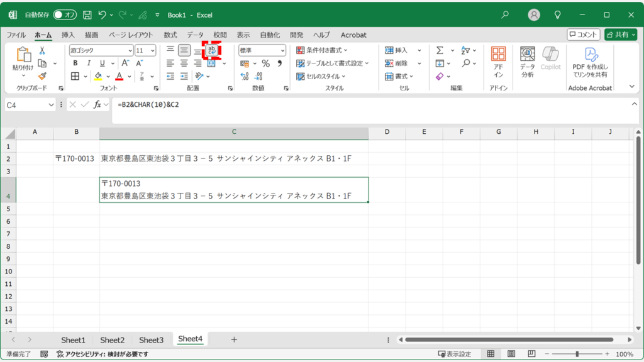The height and width of the screenshot is (362, 644).
Task: Click inside the formula bar text
Action: (x=148, y=105)
